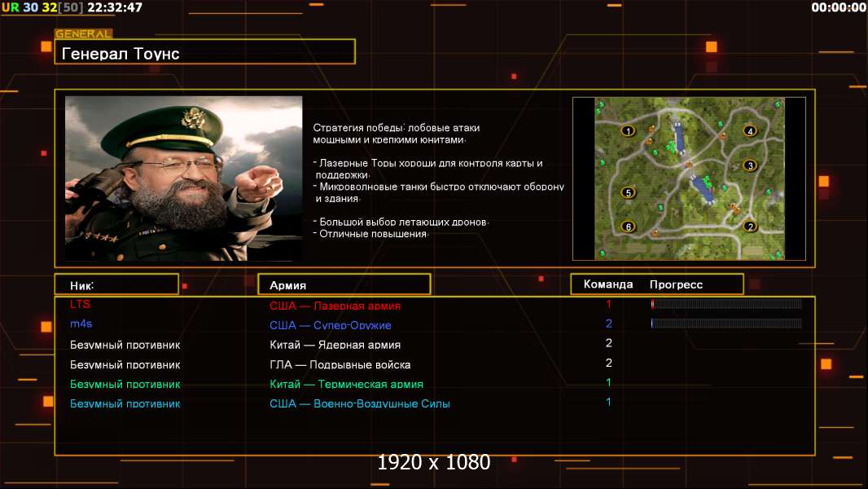Click the 'Прогресс' column header

tap(676, 284)
